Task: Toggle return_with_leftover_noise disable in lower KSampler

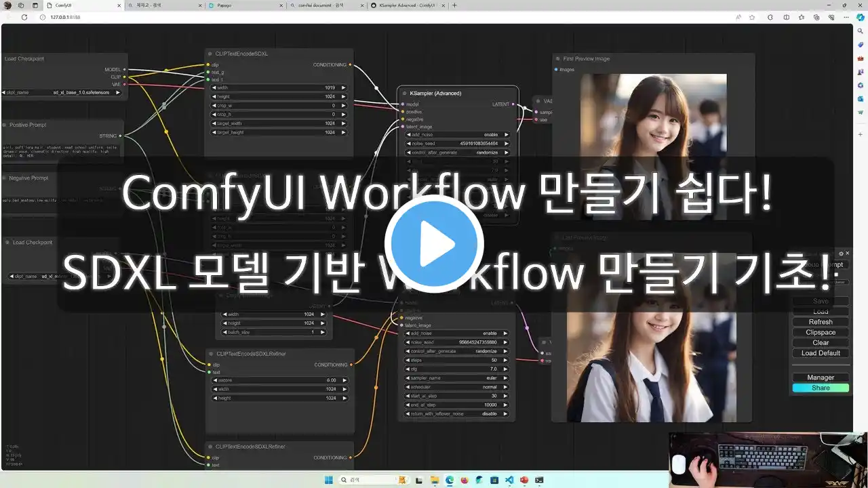Action: coord(457,413)
